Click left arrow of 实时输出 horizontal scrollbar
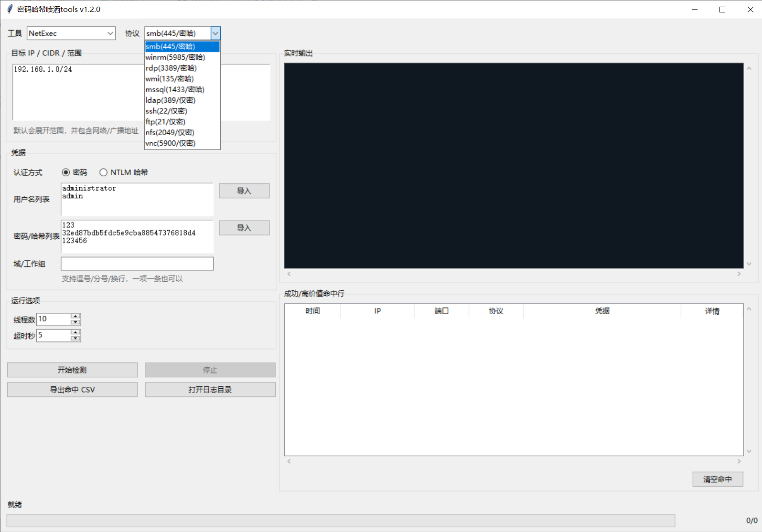Image resolution: width=762 pixels, height=532 pixels. click(289, 274)
